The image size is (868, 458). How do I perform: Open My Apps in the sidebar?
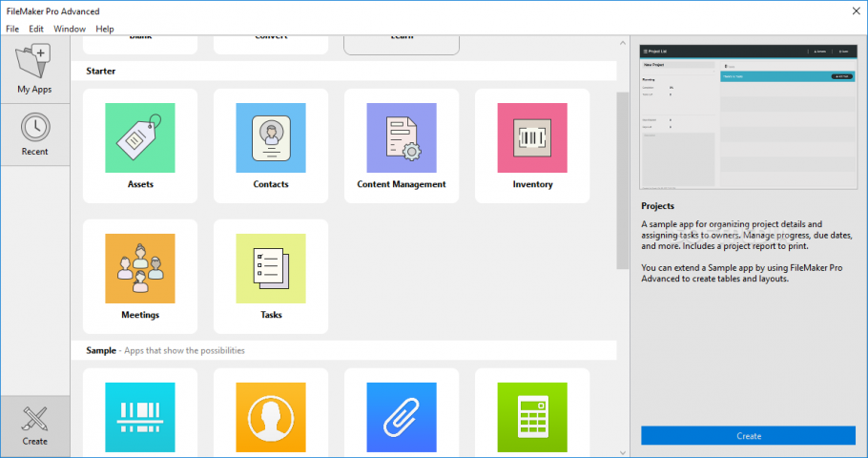click(x=35, y=70)
